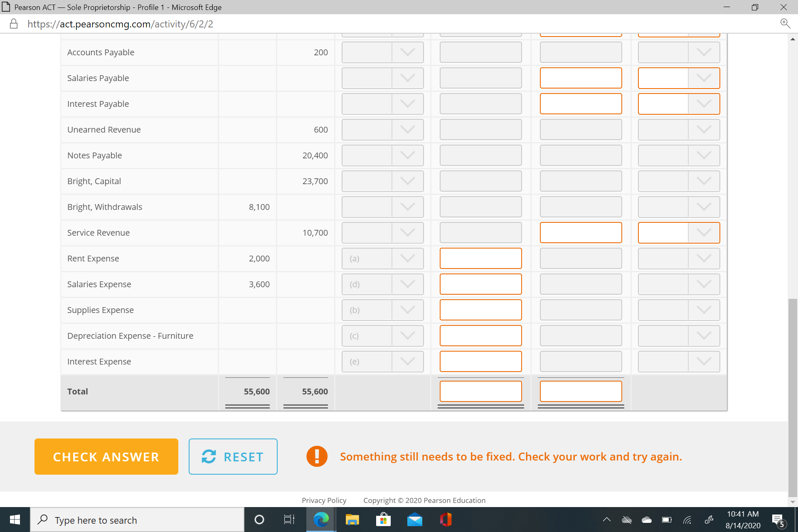This screenshot has width=798, height=532.
Task: Launch File Explorer from the taskbar
Action: click(x=352, y=519)
